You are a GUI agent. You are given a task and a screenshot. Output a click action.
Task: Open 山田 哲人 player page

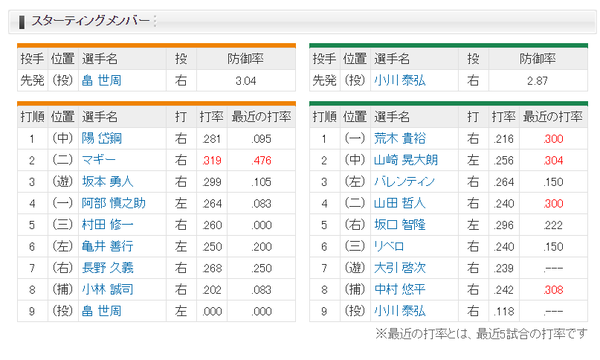[399, 203]
